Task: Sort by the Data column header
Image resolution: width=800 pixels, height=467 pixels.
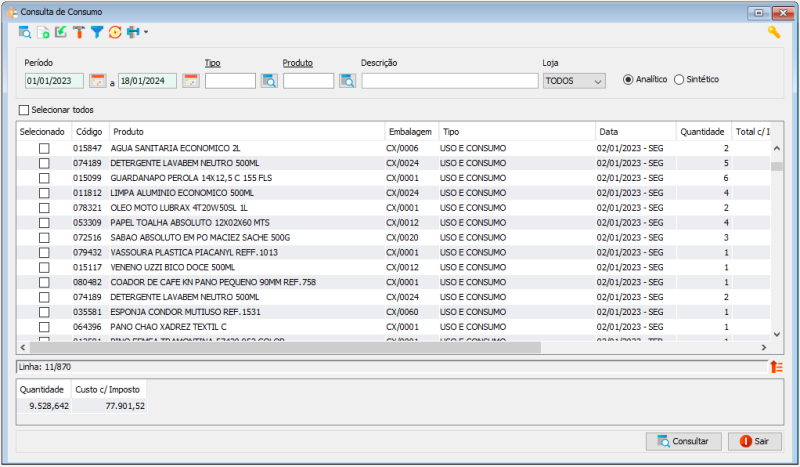Action: pyautogui.click(x=636, y=132)
